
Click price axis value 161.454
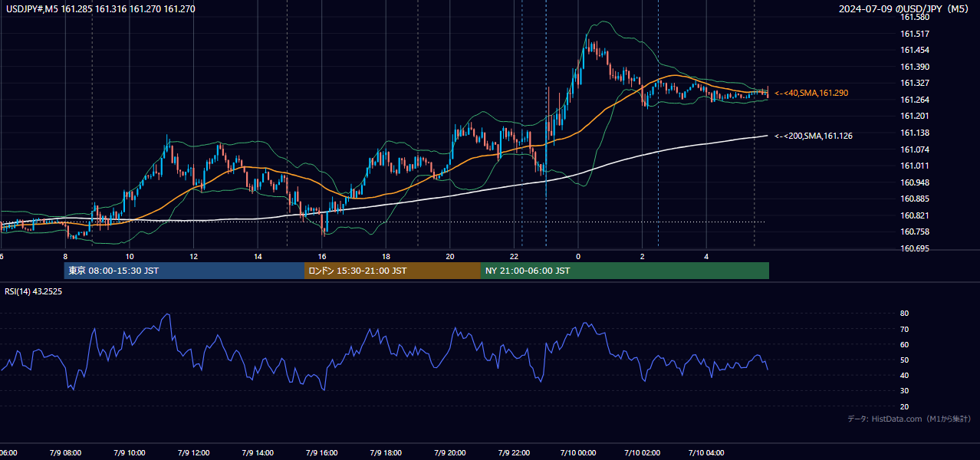coord(915,50)
